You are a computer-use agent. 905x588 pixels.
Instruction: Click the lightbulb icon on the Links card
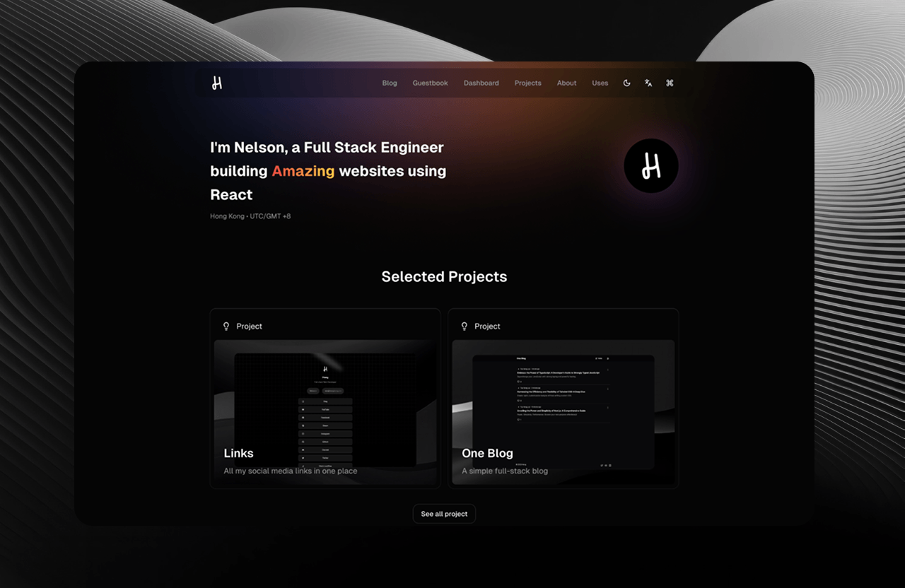pos(226,327)
